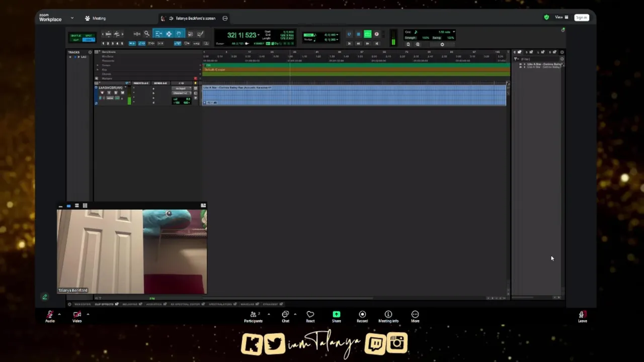
Task: Click the Zoom annotate pencil icon
Action: point(44,297)
